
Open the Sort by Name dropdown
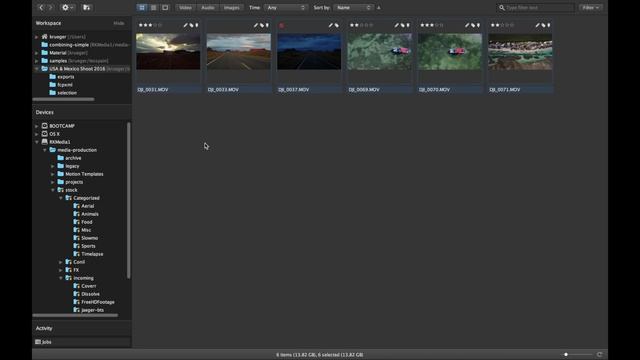353,8
